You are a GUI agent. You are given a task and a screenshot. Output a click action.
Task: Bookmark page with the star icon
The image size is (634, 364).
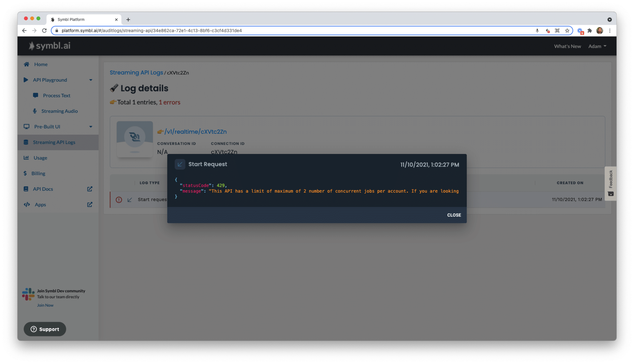[567, 30]
